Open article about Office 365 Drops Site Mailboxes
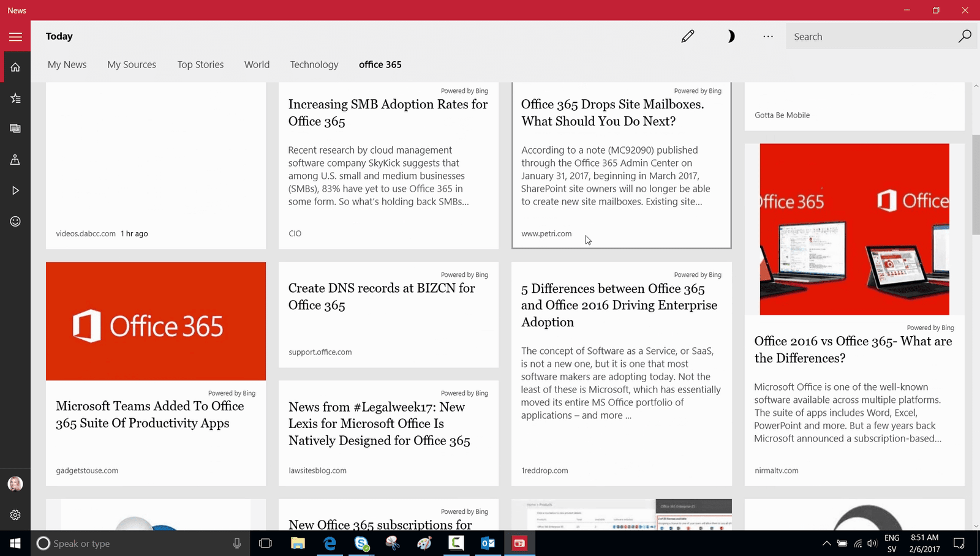Screen dimensions: 980x556 612,113
